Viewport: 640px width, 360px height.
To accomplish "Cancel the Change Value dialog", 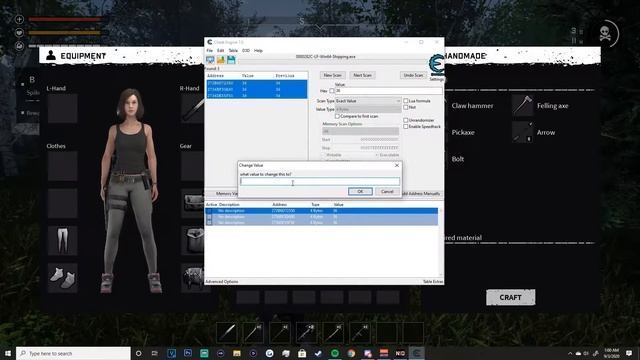I will [x=387, y=191].
